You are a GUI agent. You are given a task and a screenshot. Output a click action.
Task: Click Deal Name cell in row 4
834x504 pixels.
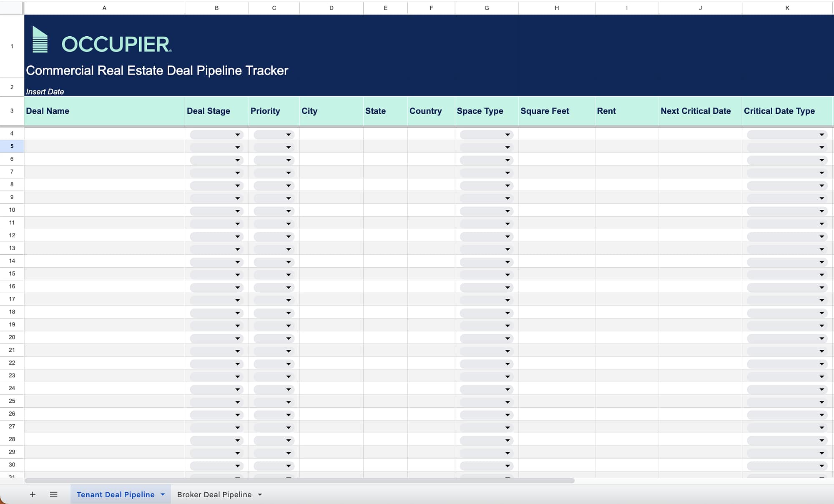104,134
